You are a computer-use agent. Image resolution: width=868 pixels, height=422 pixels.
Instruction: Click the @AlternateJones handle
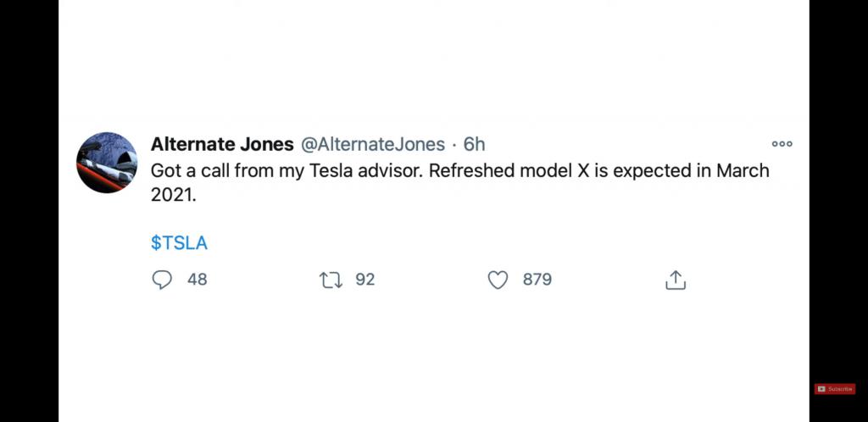[373, 144]
